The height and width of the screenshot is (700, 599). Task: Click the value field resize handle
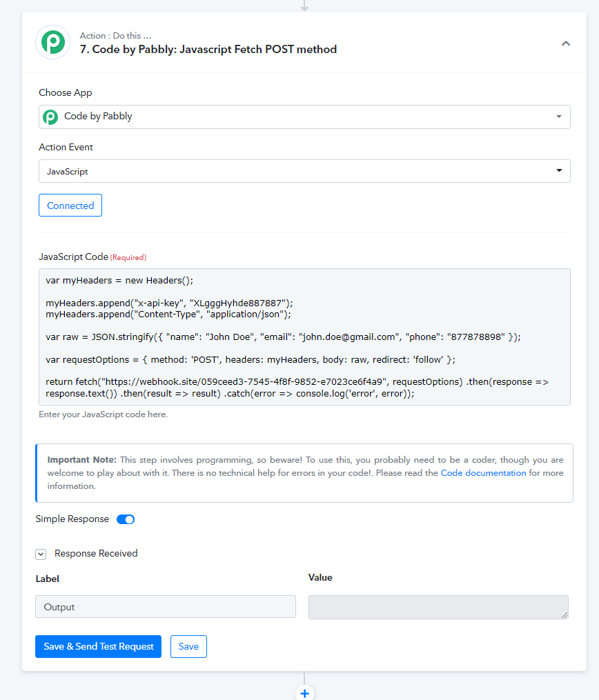click(x=564, y=615)
